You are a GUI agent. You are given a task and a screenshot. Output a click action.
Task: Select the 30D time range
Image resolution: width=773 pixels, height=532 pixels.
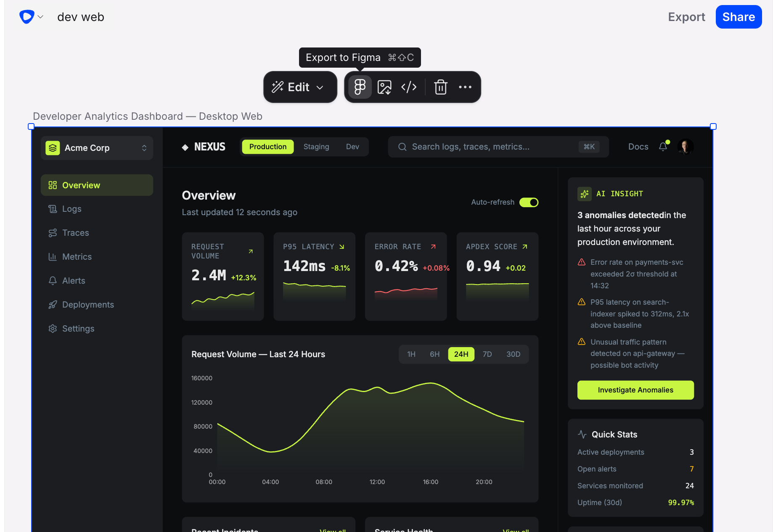pos(514,354)
